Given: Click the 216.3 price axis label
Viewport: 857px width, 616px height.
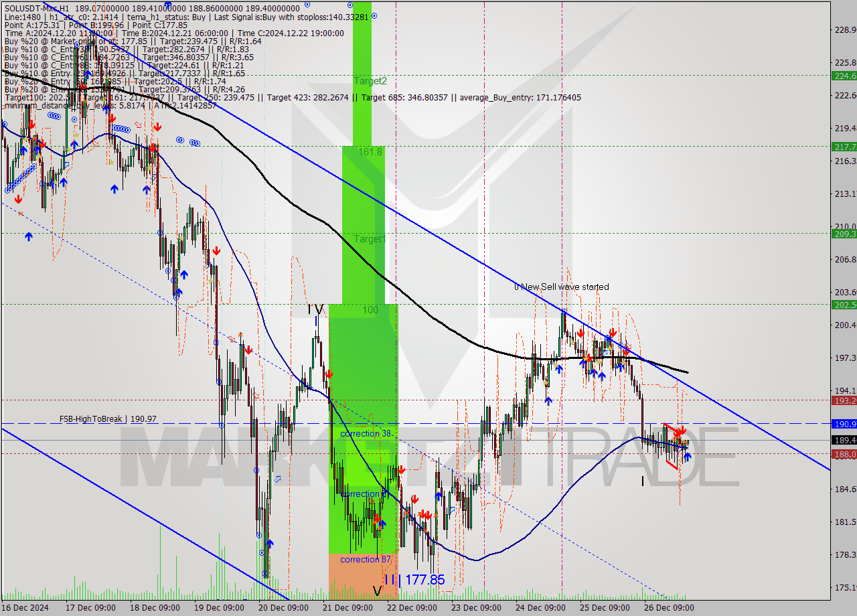Looking at the screenshot, I should (845, 161).
